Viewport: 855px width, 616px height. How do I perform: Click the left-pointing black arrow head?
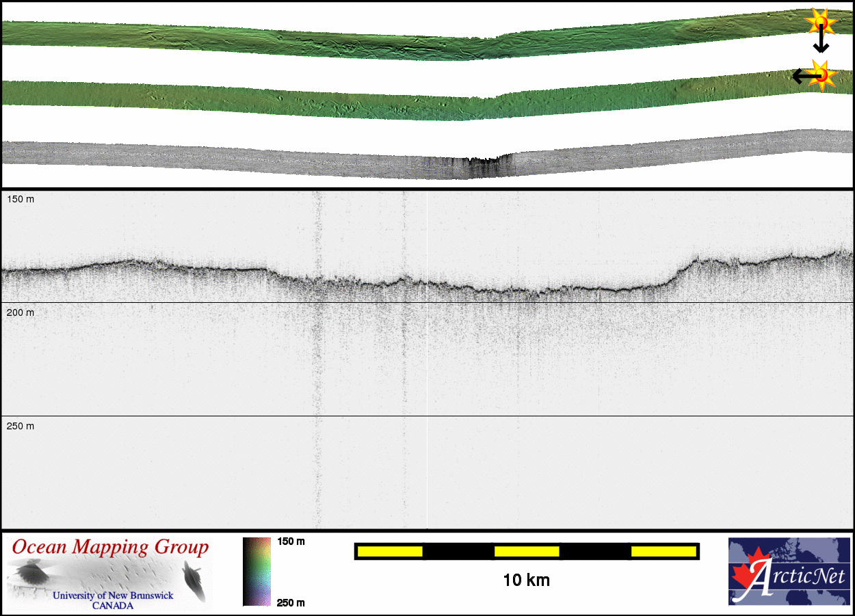(798, 76)
